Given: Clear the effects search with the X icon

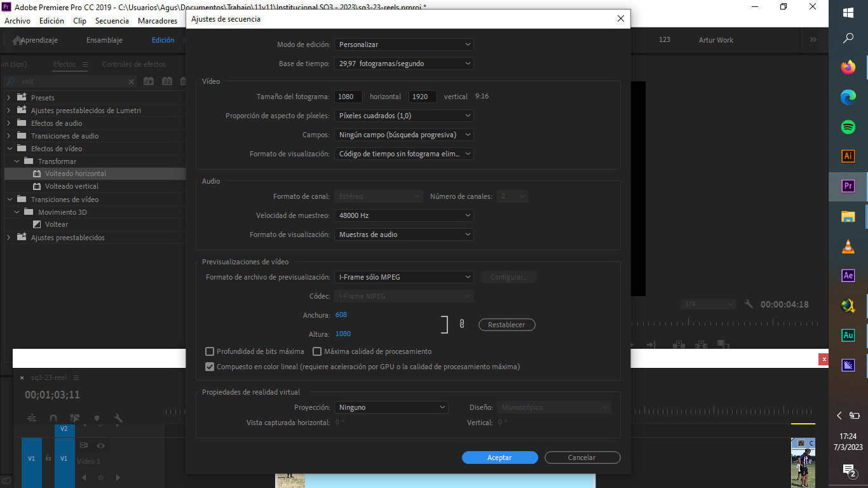Looking at the screenshot, I should [x=131, y=81].
